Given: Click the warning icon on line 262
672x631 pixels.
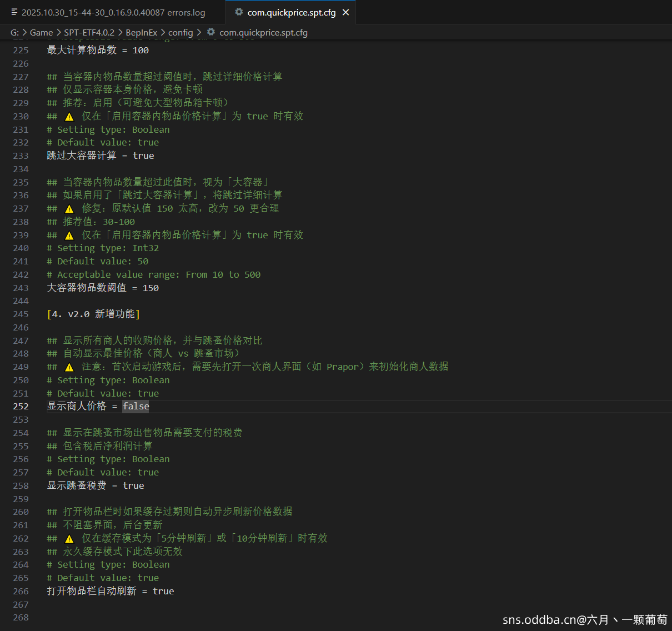Looking at the screenshot, I should pos(69,539).
